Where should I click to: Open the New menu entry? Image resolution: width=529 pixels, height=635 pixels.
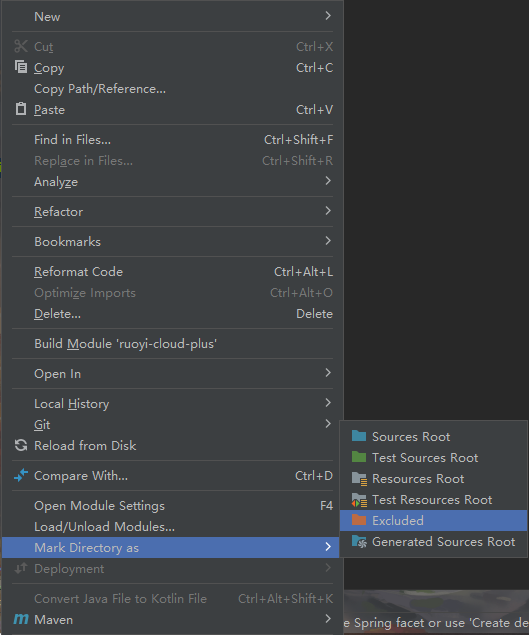[173, 17]
